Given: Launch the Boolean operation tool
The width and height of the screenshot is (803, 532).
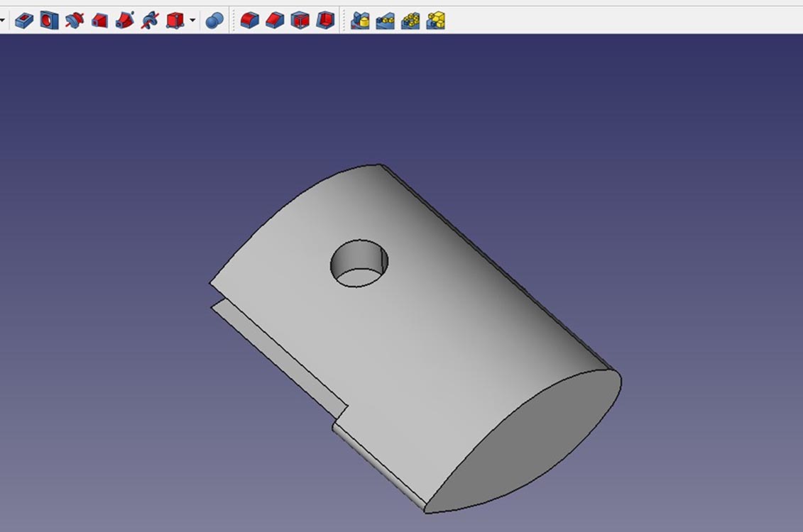Looking at the screenshot, I should [214, 21].
